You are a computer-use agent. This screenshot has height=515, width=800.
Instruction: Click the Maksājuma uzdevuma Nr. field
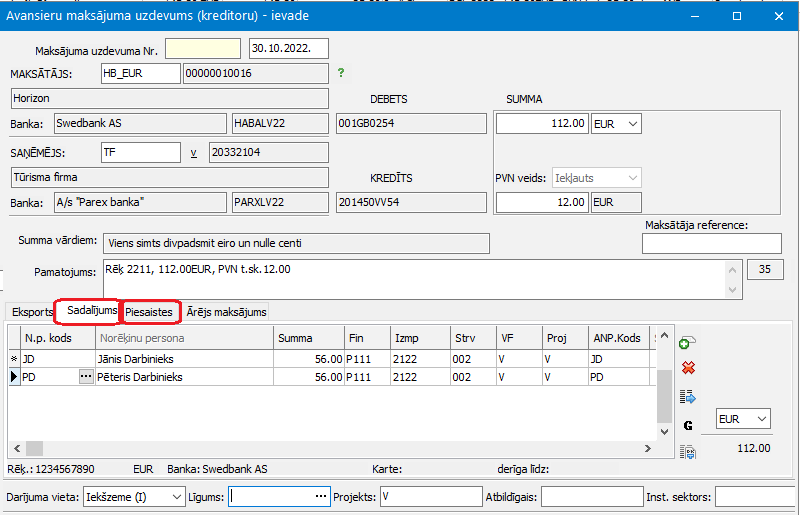[203, 49]
